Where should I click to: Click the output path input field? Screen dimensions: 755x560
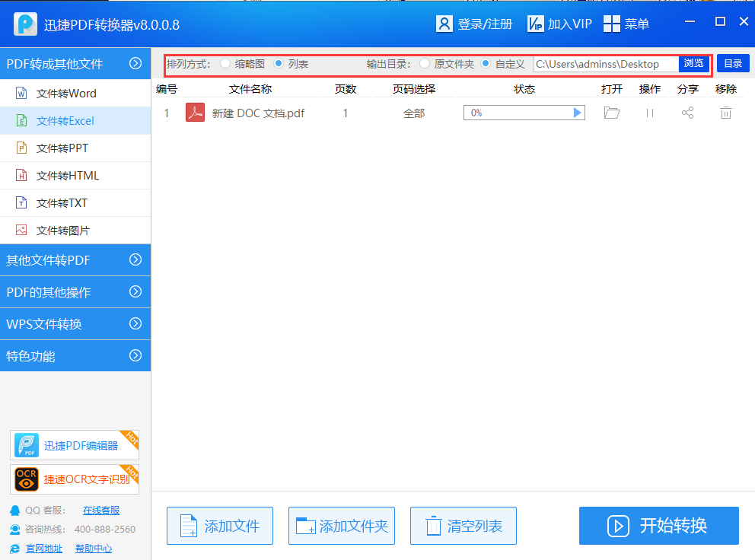(x=605, y=64)
